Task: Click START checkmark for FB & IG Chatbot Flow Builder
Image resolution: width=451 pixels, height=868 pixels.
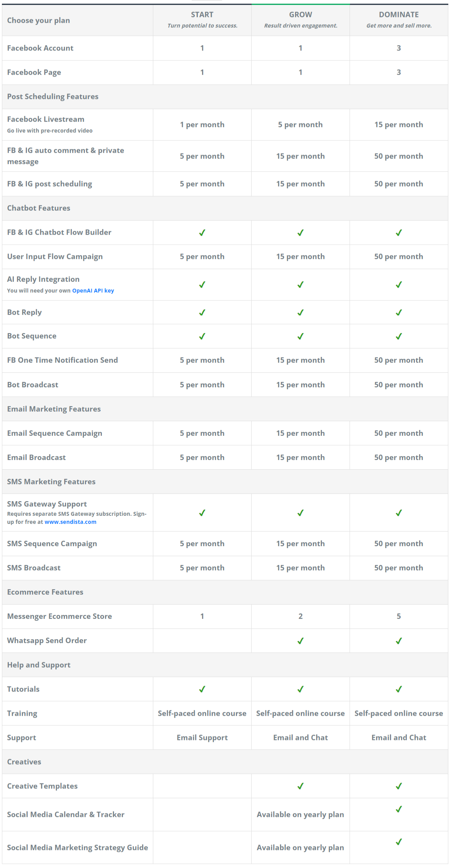Action: (x=202, y=233)
